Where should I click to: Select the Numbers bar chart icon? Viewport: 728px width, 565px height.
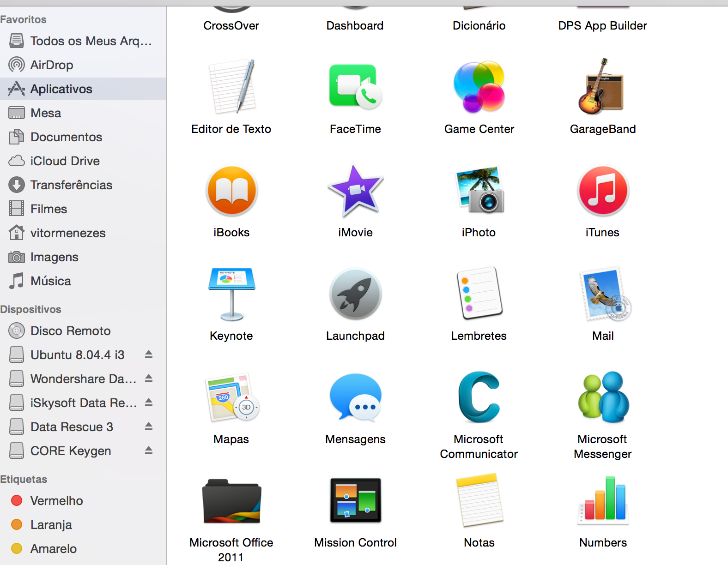coord(602,501)
